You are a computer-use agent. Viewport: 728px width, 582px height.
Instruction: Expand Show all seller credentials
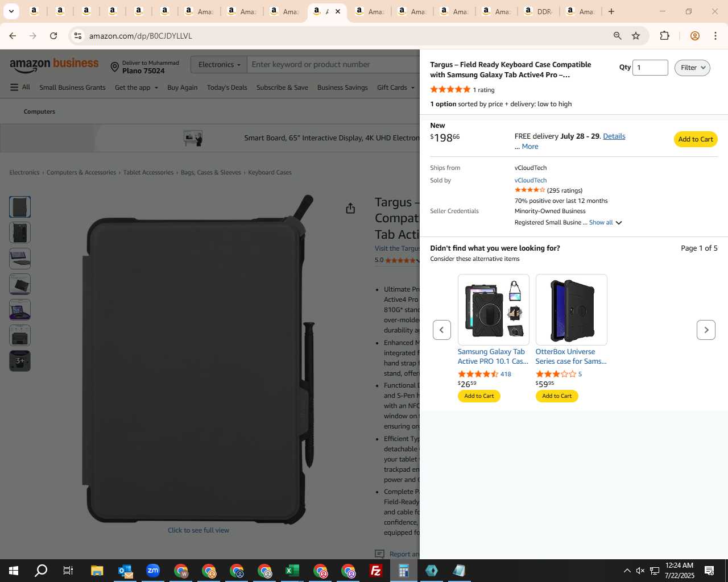click(605, 222)
